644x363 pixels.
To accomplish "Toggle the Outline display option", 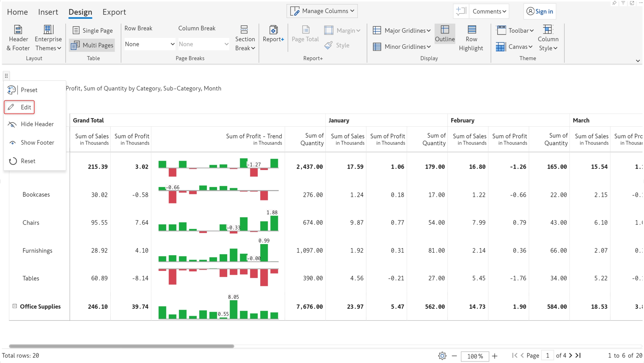I will coord(444,34).
